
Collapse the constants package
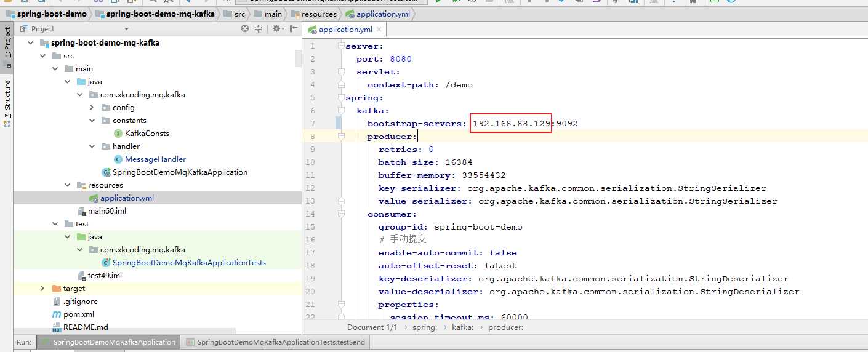[92, 121]
